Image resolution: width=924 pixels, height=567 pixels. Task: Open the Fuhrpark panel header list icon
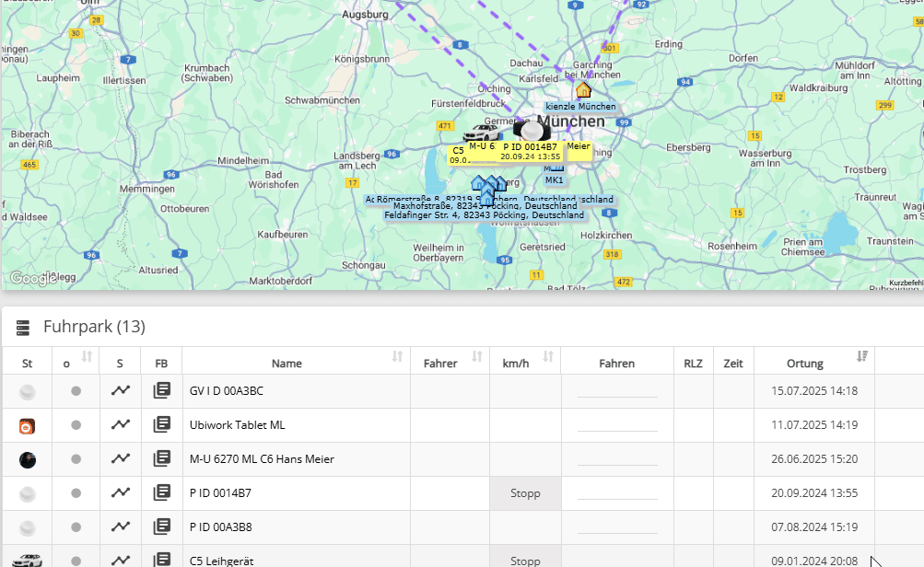22,326
